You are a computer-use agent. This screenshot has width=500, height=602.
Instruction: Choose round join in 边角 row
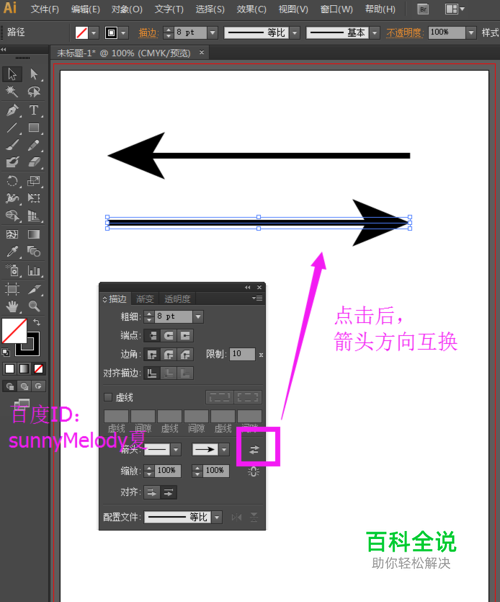(169, 354)
